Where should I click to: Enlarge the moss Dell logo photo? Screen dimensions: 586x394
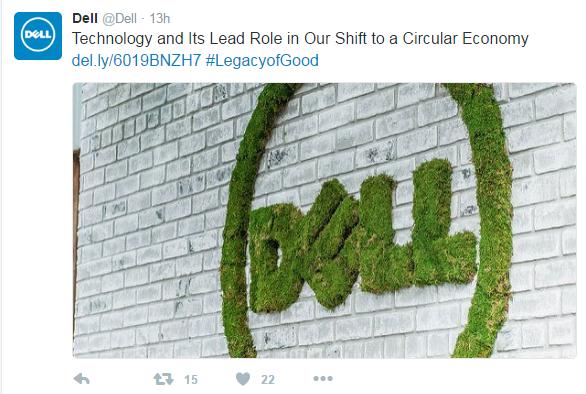(x=324, y=220)
